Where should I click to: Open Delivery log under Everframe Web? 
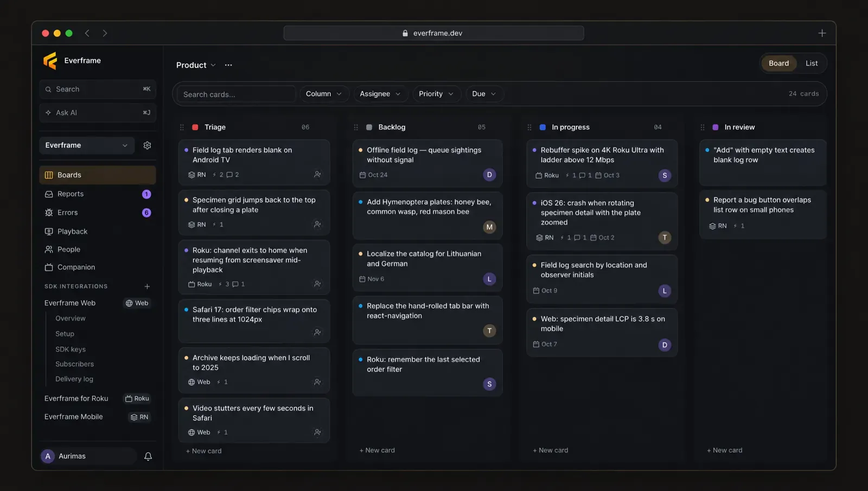(x=74, y=379)
